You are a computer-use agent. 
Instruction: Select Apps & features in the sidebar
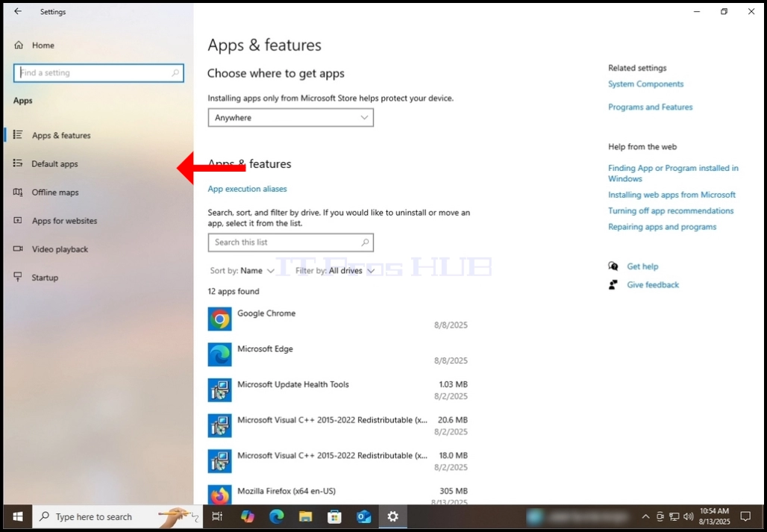61,136
